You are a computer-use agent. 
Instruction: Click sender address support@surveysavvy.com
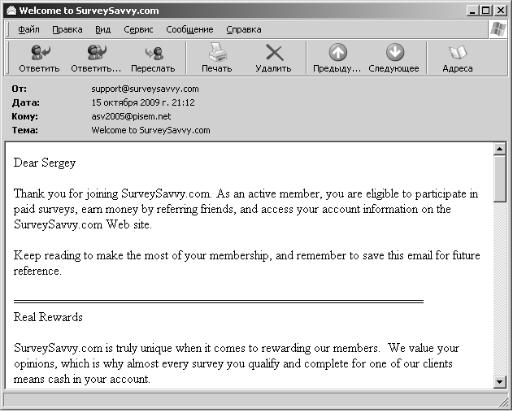(x=145, y=89)
